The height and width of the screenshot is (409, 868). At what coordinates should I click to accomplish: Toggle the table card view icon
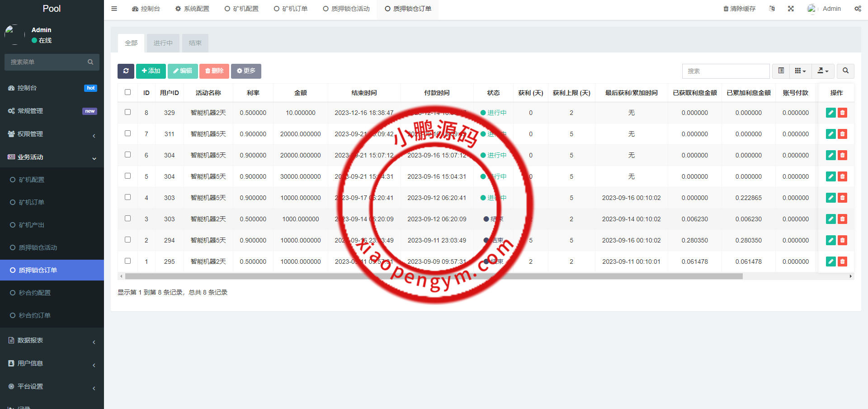pos(781,71)
